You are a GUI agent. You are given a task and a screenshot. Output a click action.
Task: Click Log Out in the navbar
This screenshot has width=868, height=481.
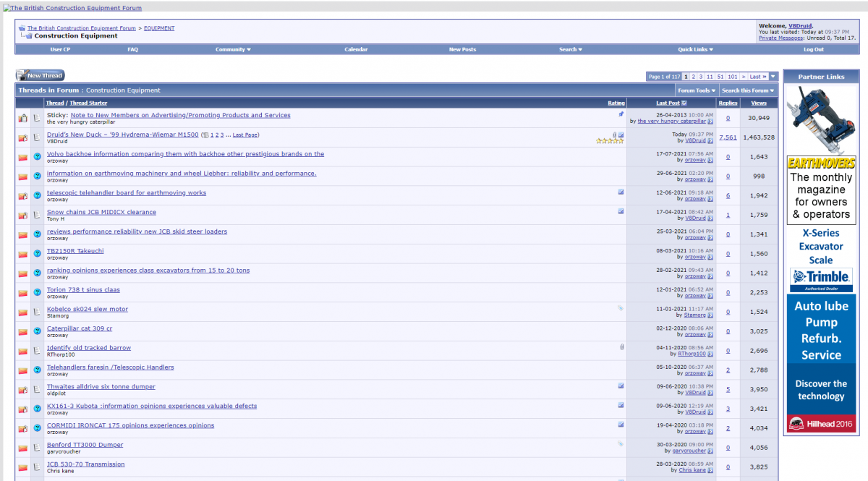[814, 49]
